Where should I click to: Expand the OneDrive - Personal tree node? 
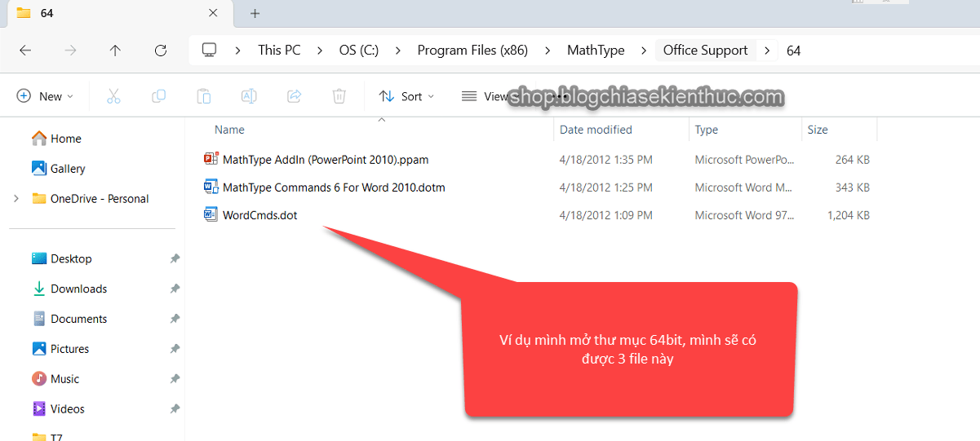(16, 199)
